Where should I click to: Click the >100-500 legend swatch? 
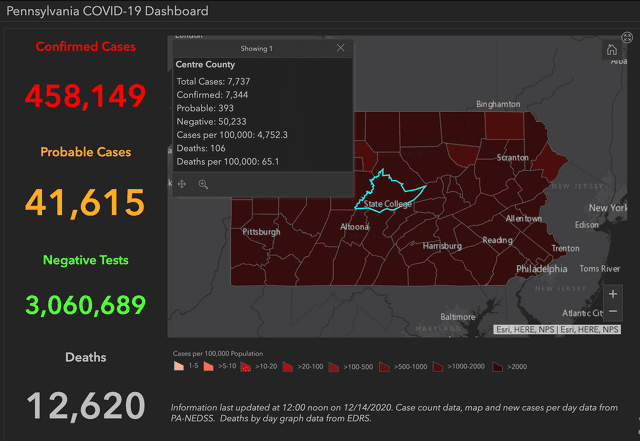pyautogui.click(x=333, y=366)
